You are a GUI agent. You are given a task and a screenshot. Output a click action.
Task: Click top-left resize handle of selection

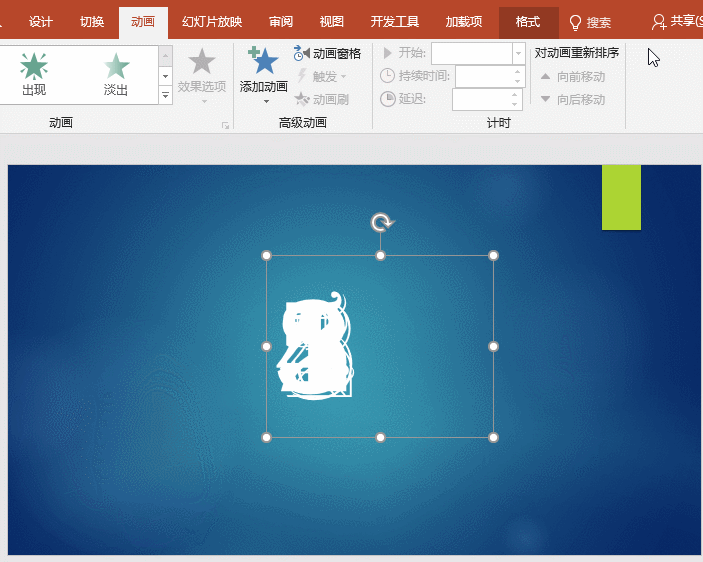coord(266,255)
